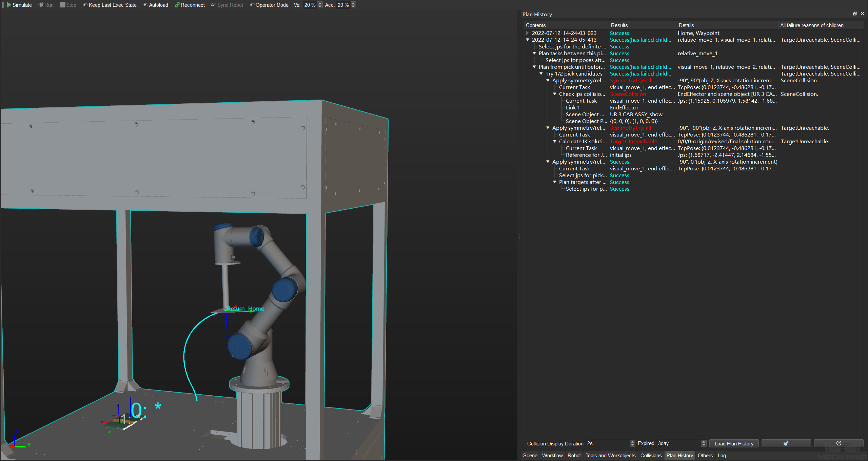This screenshot has height=461, width=868.
Task: Switch to the Workflow tab
Action: pos(552,456)
